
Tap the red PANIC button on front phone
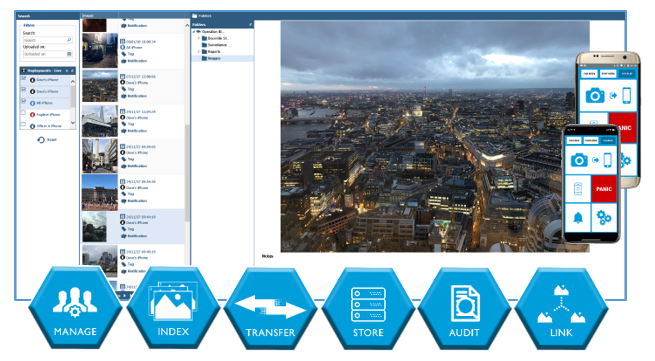(604, 189)
